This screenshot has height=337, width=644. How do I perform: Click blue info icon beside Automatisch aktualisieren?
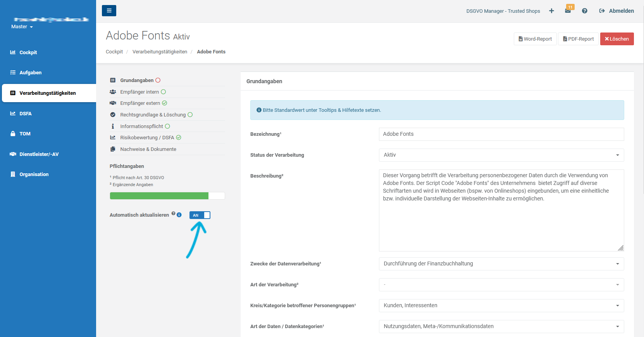(179, 215)
